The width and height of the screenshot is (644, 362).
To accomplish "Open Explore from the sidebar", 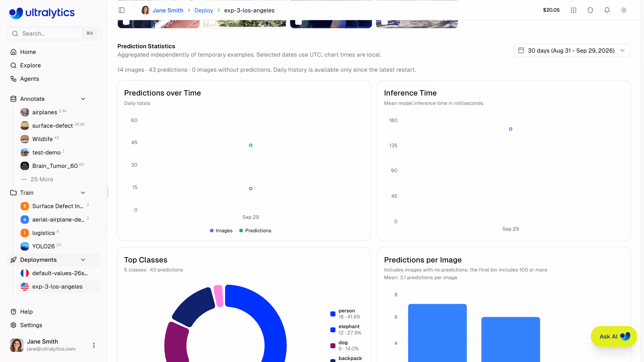I will (54, 65).
